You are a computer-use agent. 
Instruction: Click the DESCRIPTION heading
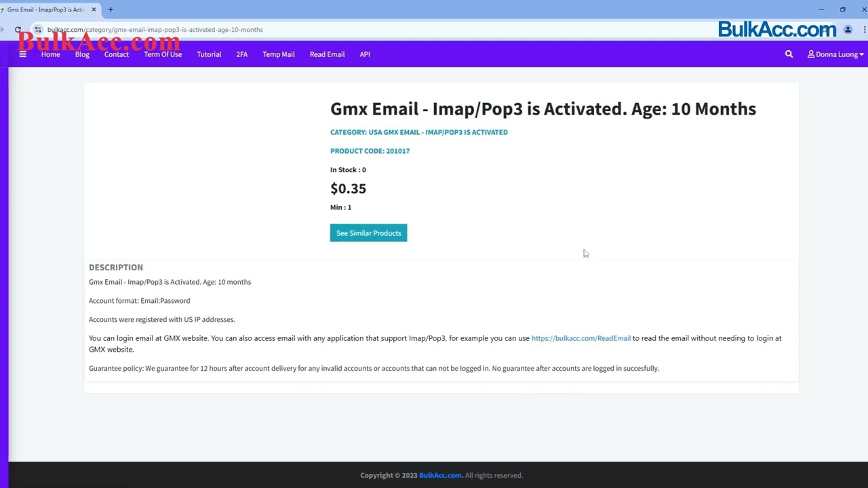point(116,267)
